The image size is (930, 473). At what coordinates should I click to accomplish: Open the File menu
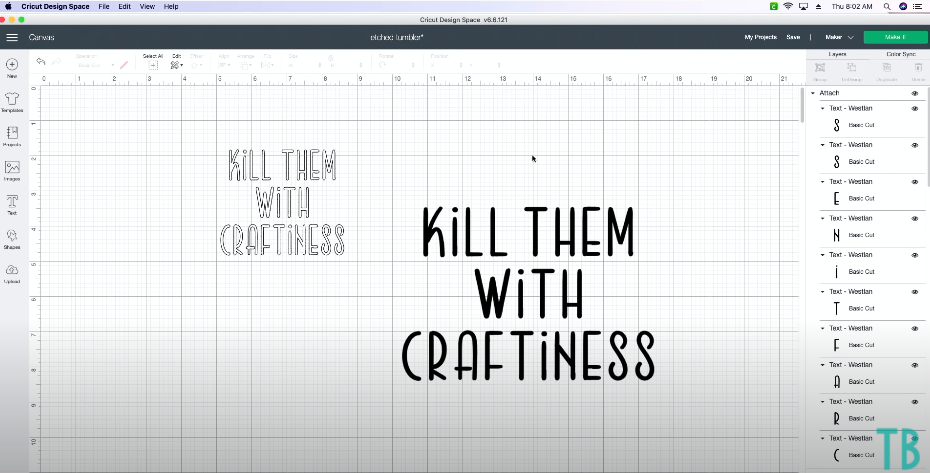(104, 7)
